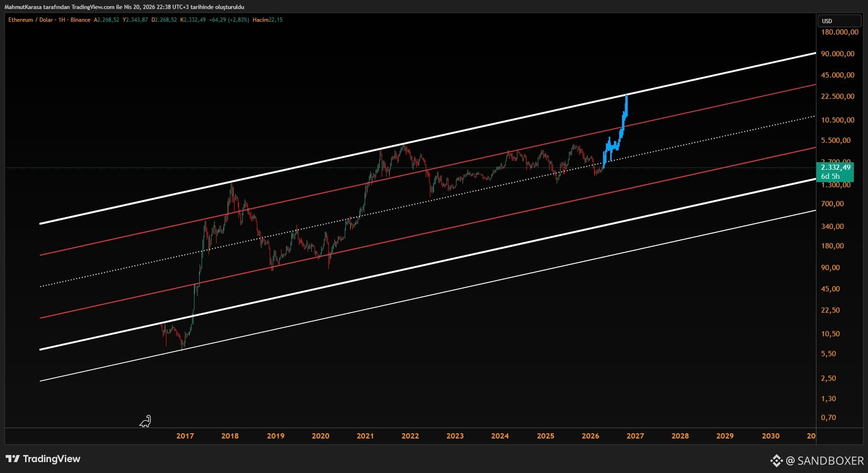Click the small dinosaur icon above the time axis

click(x=145, y=421)
